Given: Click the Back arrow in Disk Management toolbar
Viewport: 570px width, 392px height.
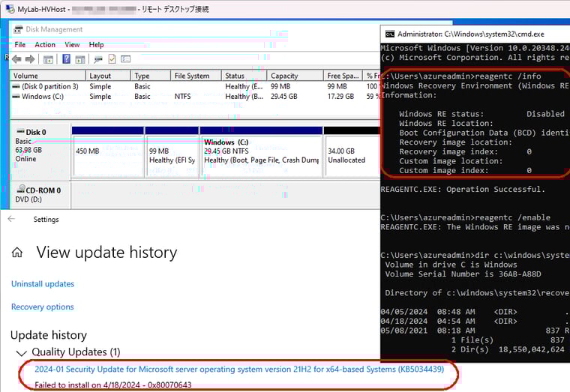Looking at the screenshot, I should click(16, 59).
